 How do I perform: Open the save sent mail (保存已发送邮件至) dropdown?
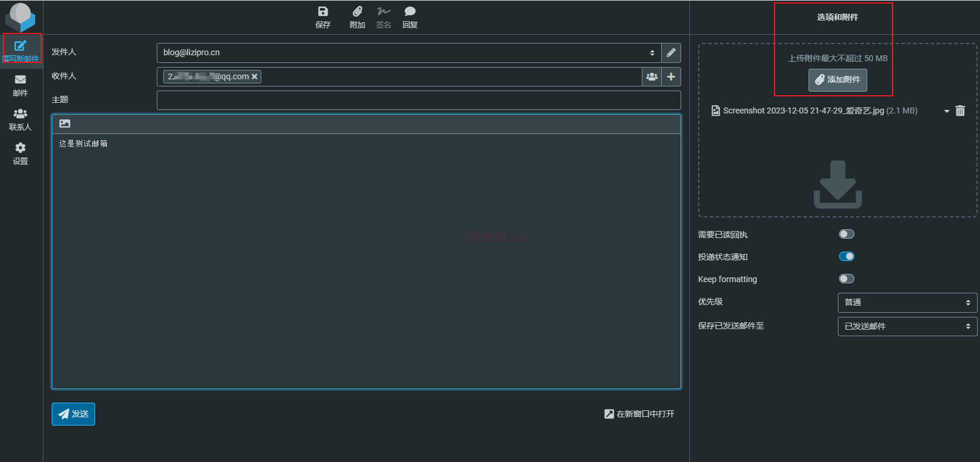click(907, 326)
